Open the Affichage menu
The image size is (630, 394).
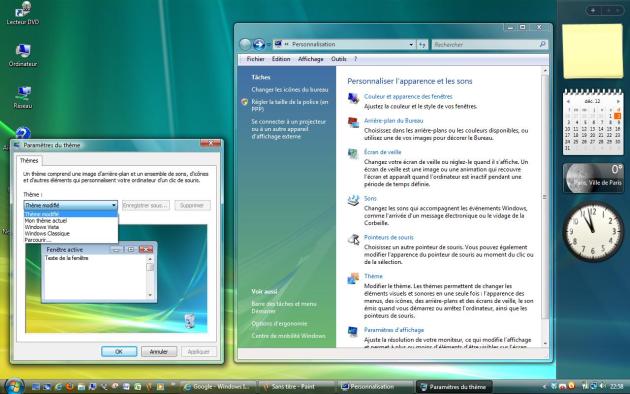pos(311,59)
